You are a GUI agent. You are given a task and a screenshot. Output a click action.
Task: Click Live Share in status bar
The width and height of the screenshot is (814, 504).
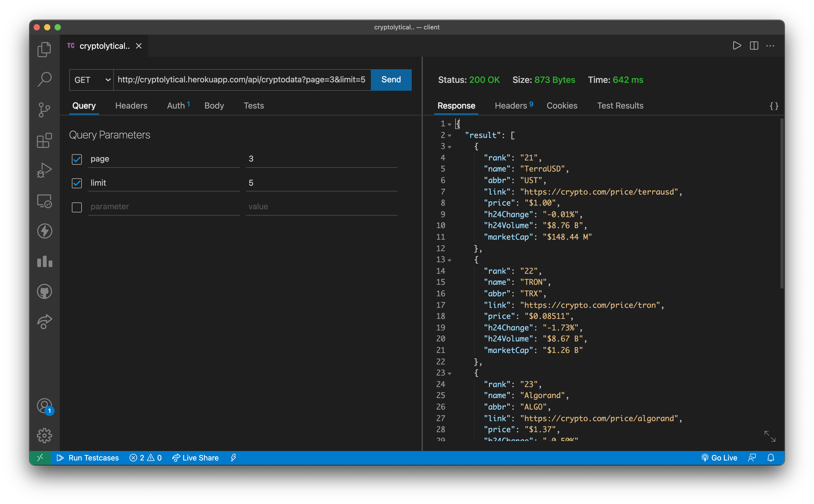pos(195,458)
